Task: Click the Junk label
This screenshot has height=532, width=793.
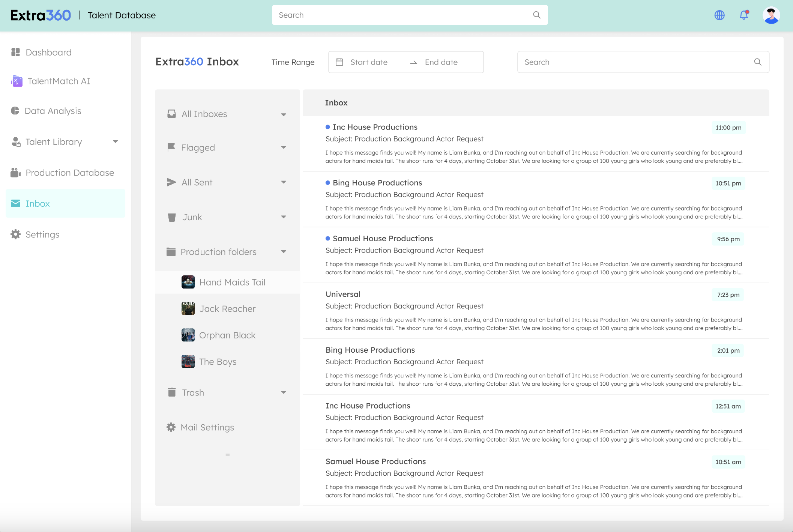Action: [192, 217]
